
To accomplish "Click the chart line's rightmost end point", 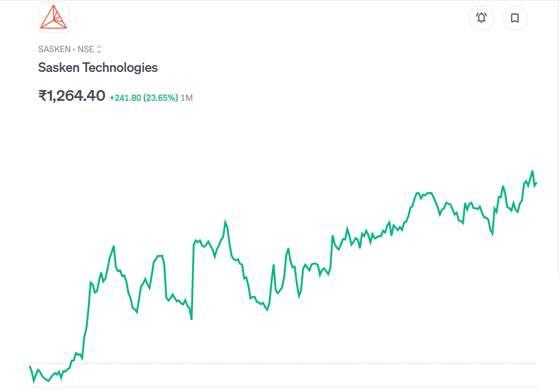I will [x=536, y=182].
